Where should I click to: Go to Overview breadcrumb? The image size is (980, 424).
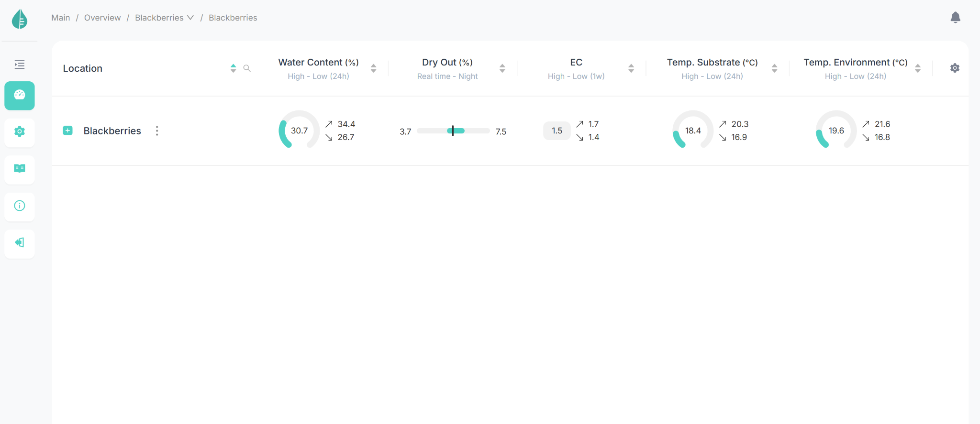click(102, 18)
